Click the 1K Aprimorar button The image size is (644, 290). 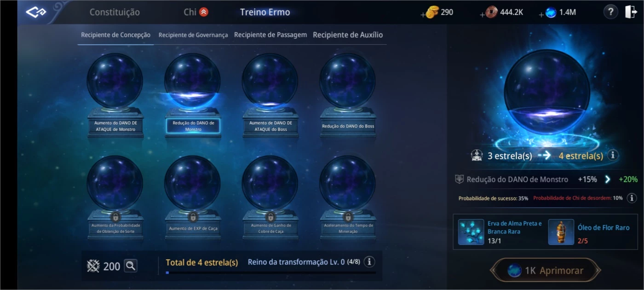click(546, 271)
